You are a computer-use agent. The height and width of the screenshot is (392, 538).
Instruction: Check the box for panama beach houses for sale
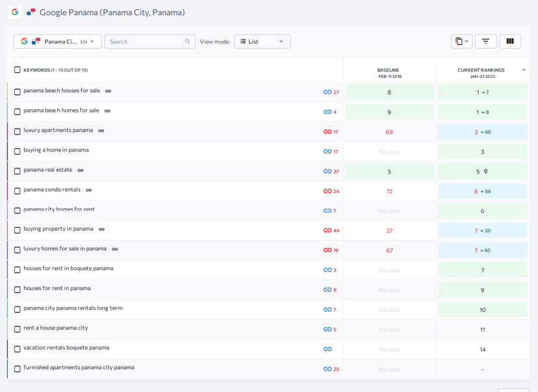point(17,92)
